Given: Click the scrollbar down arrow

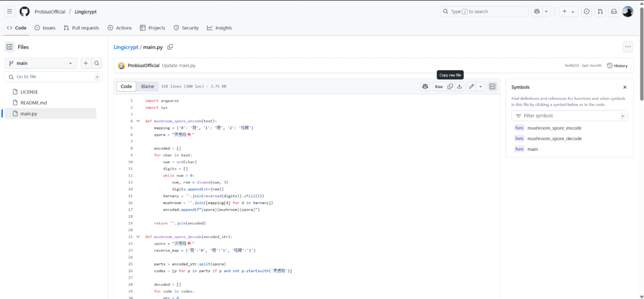Looking at the screenshot, I should [642, 297].
